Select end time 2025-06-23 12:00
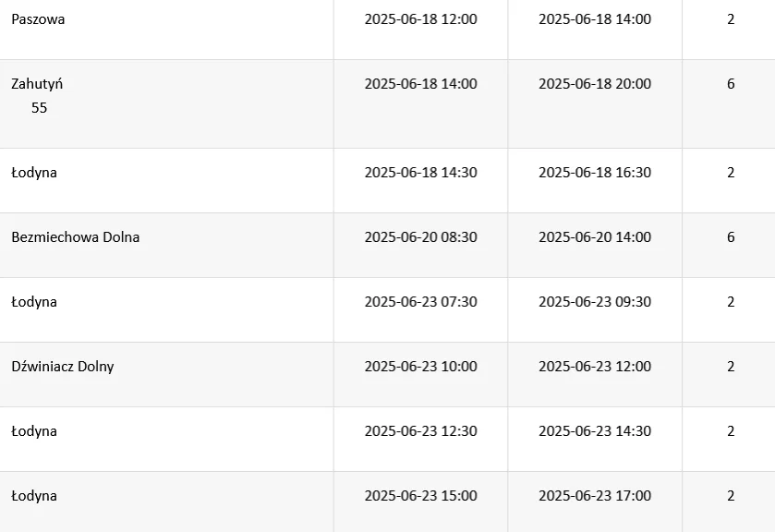The image size is (775, 532). pos(594,367)
